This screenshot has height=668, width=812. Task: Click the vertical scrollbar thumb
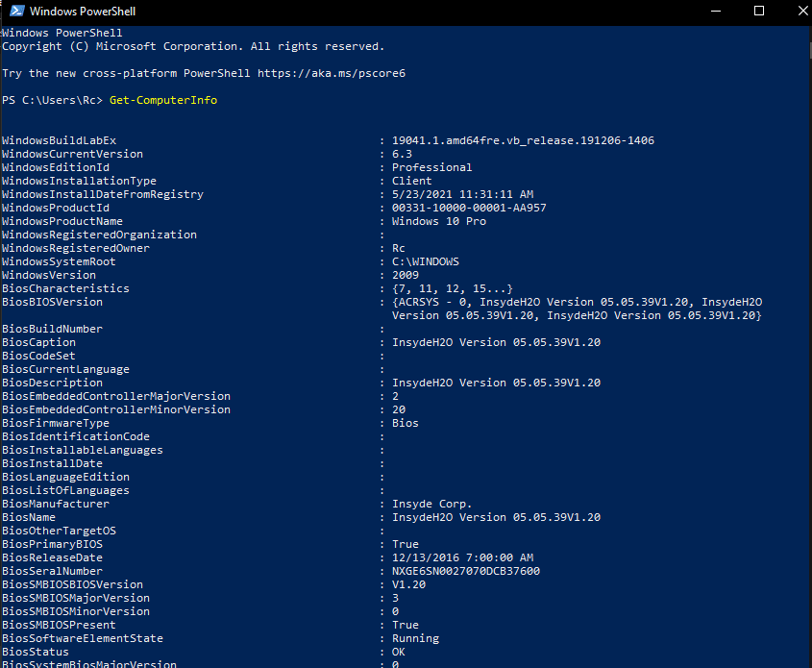click(810, 50)
